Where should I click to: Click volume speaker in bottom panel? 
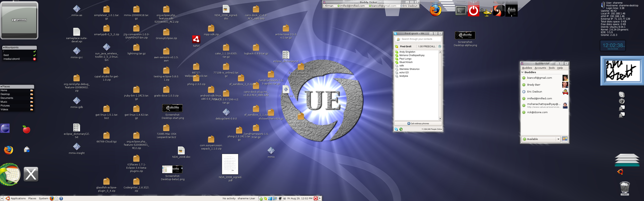(x=284, y=199)
